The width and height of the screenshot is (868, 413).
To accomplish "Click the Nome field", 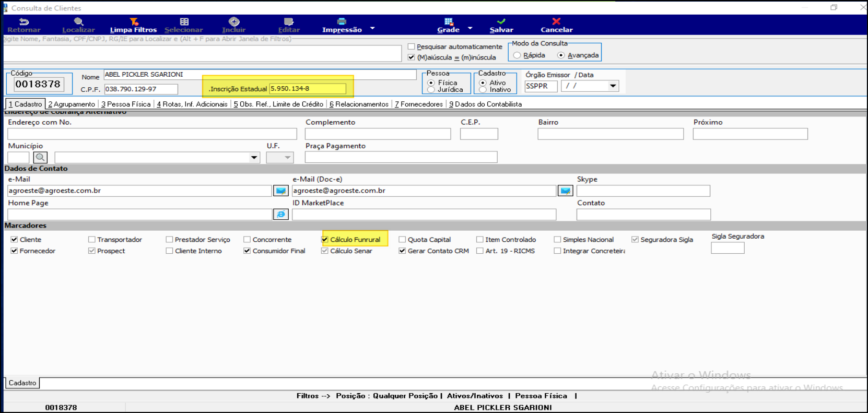I will [x=260, y=75].
